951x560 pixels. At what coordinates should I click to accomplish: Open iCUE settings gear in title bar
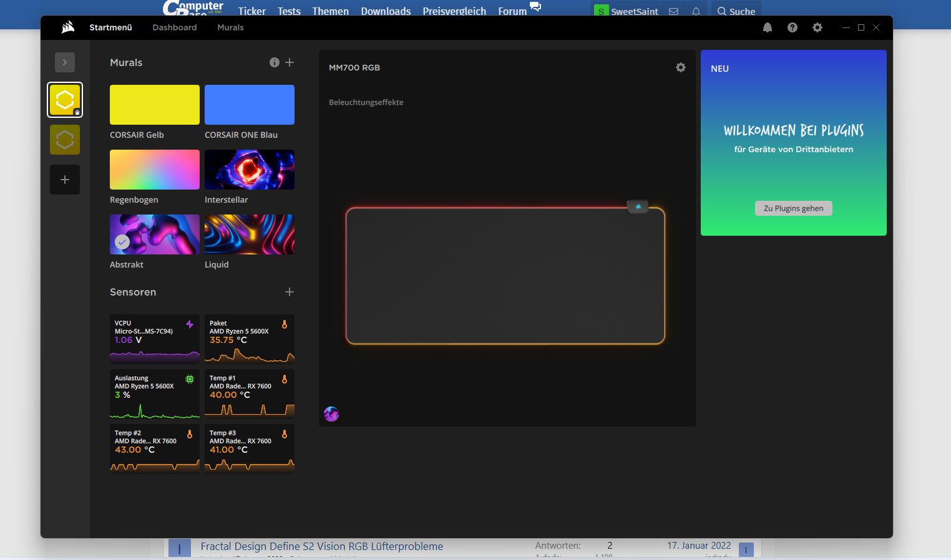click(x=817, y=27)
